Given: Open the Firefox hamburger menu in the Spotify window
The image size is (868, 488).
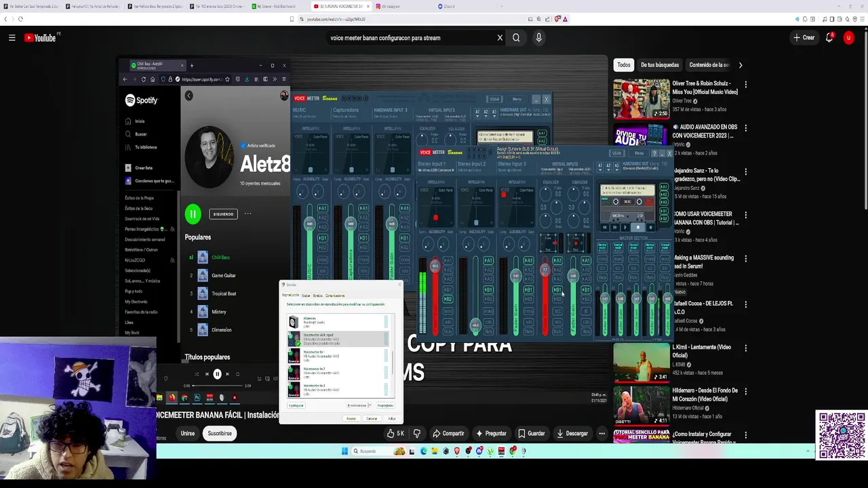Looking at the screenshot, I should 284,79.
